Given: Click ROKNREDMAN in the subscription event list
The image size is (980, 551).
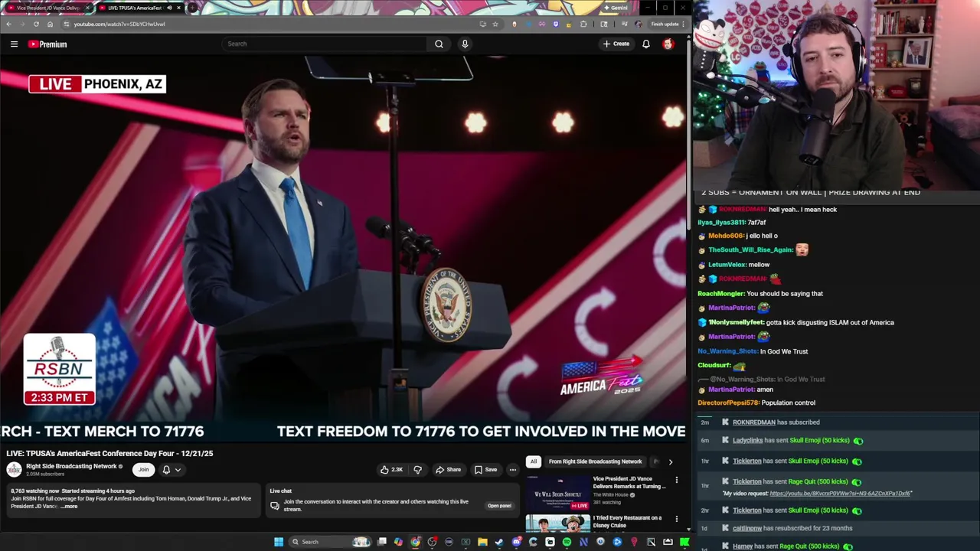Looking at the screenshot, I should (x=754, y=422).
